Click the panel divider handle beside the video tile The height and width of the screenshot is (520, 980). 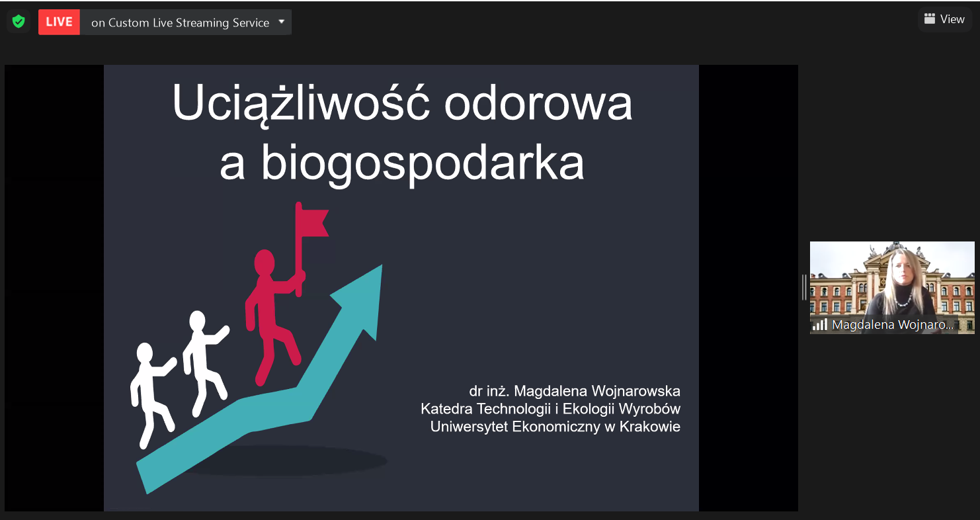click(x=804, y=287)
